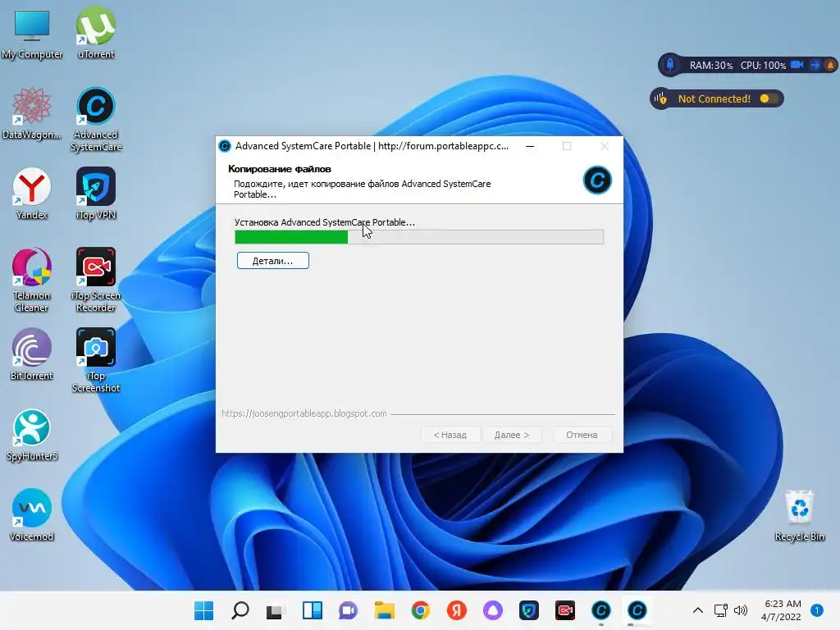Click the Детали… button
This screenshot has height=630, width=840.
tap(272, 261)
